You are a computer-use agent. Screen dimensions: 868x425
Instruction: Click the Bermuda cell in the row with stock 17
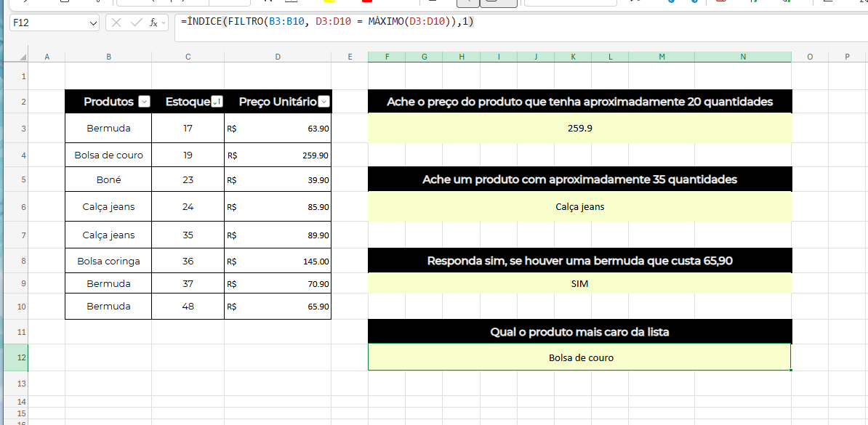pyautogui.click(x=108, y=129)
